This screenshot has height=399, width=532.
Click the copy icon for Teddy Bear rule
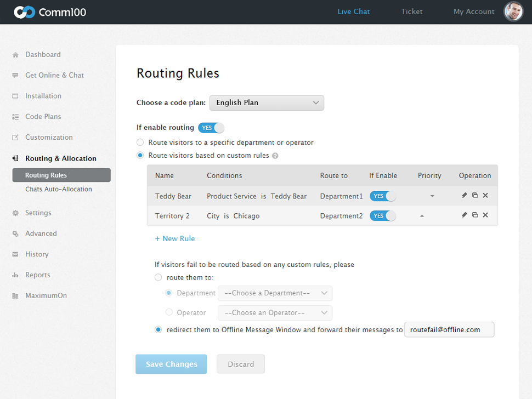click(x=475, y=195)
